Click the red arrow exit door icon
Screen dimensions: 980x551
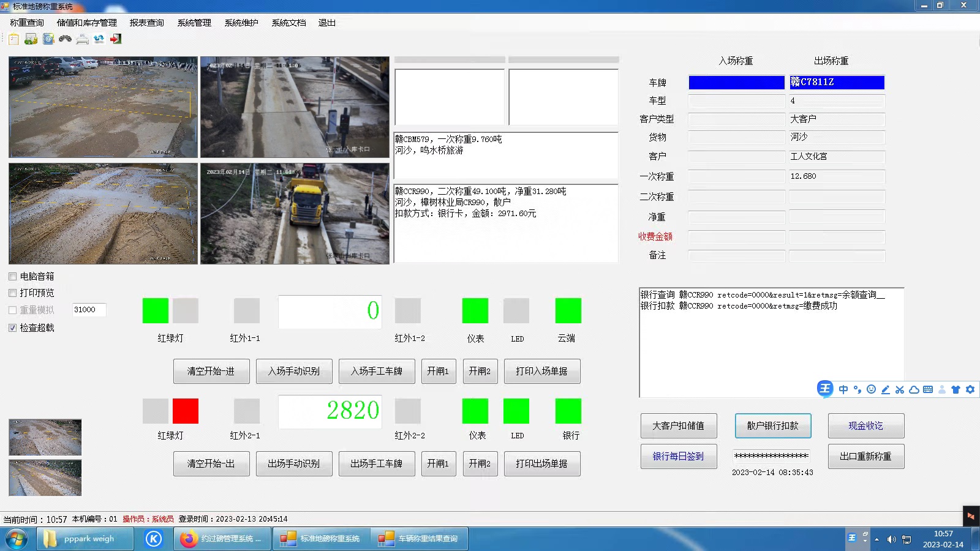tap(116, 39)
